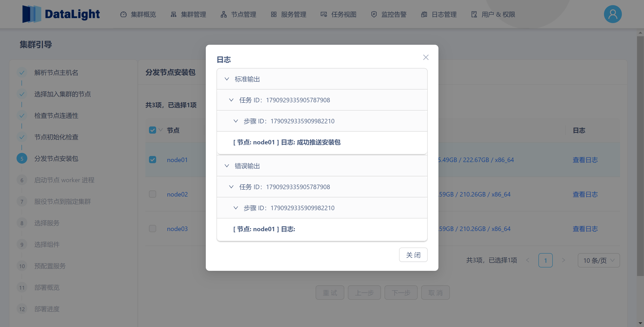Click step 9 circle icon
Image resolution: width=644 pixels, height=327 pixels.
click(22, 245)
